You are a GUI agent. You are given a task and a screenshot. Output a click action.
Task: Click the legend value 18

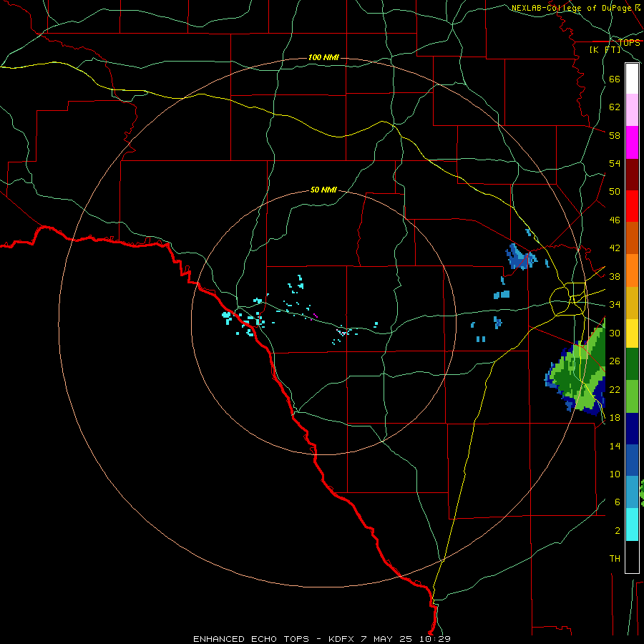coord(615,418)
